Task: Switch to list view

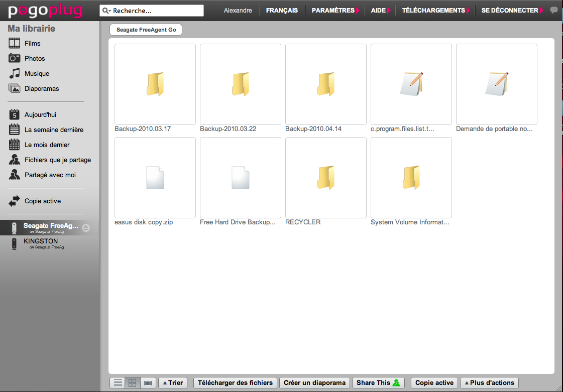Action: [x=118, y=382]
